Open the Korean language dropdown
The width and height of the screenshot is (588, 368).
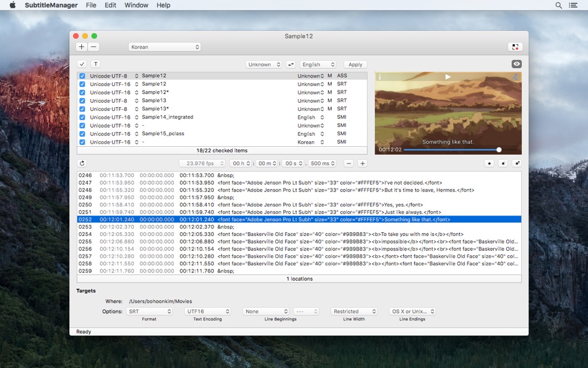click(x=164, y=47)
